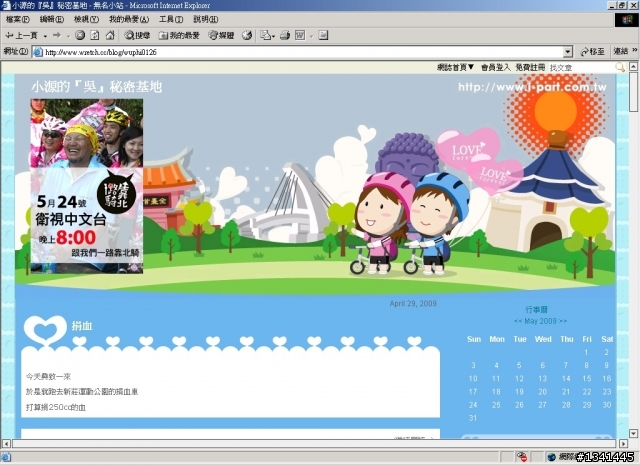Click the page icon in address bar
The height and width of the screenshot is (465, 640).
38,52
